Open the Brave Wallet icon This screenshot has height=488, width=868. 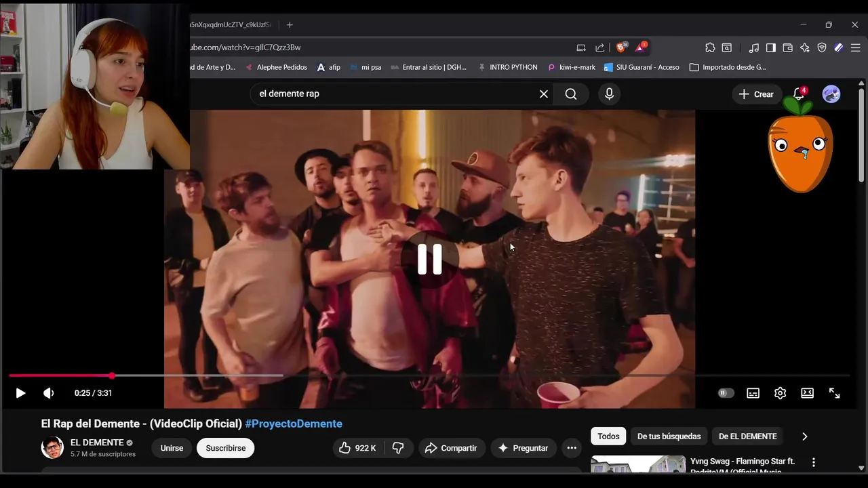click(x=788, y=47)
